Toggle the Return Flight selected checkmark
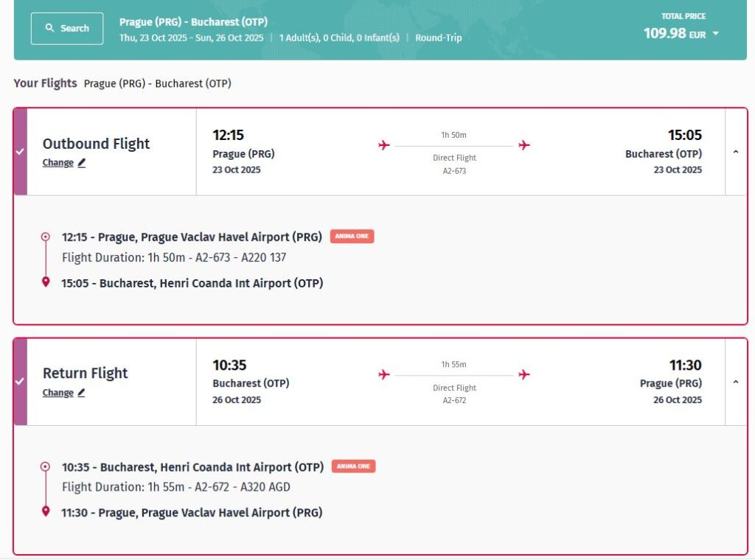 tap(20, 382)
